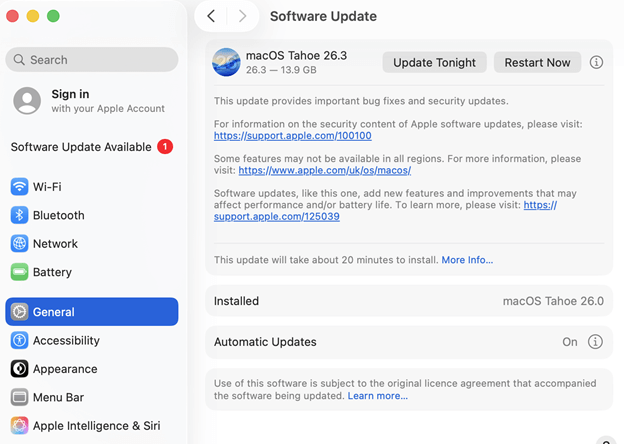The image size is (624, 444).
Task: Click the Update Tonight button
Action: point(434,62)
